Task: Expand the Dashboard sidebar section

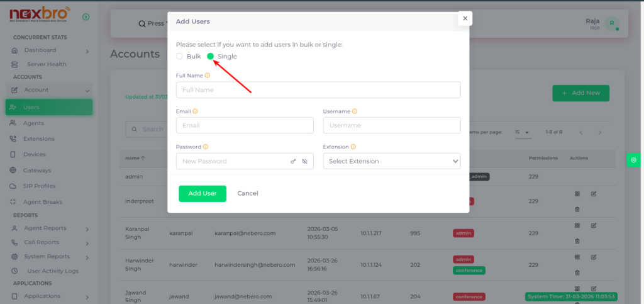Action: point(87,51)
